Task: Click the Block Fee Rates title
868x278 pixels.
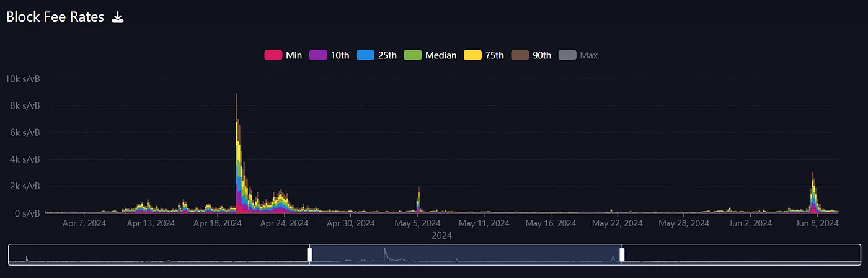Action: (x=55, y=17)
